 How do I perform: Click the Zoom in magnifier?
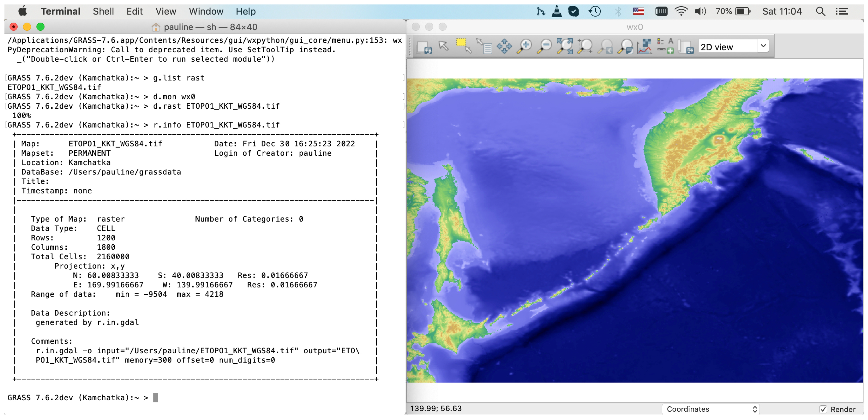[x=525, y=46]
